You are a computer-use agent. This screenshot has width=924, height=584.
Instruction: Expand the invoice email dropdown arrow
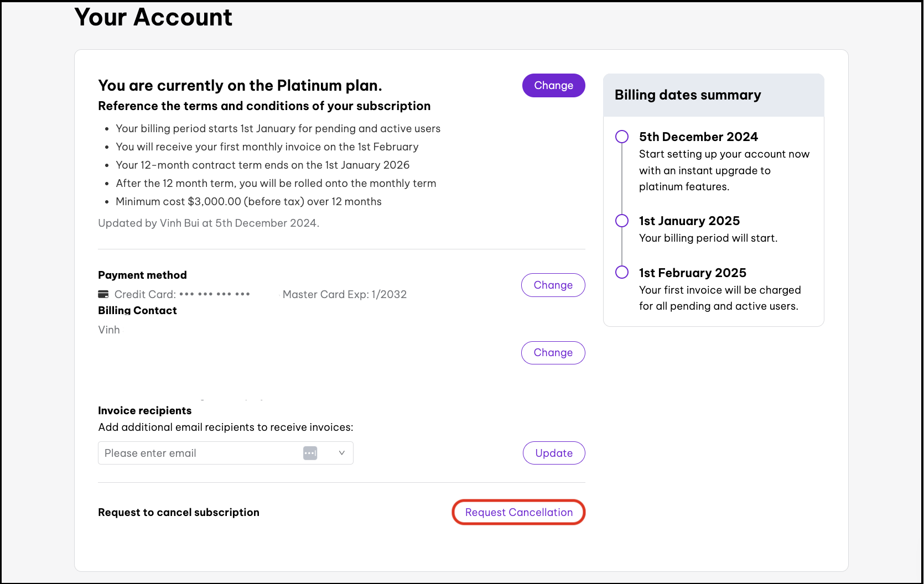point(341,453)
